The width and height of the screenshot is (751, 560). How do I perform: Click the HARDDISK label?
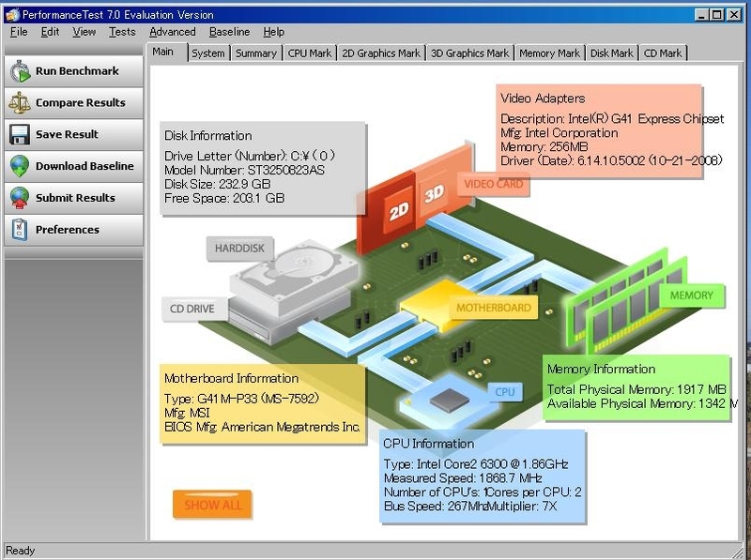[239, 249]
